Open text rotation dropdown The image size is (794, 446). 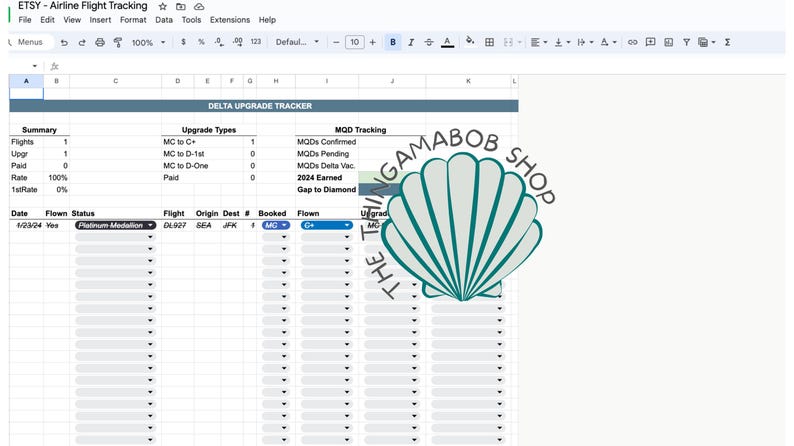[x=608, y=43]
